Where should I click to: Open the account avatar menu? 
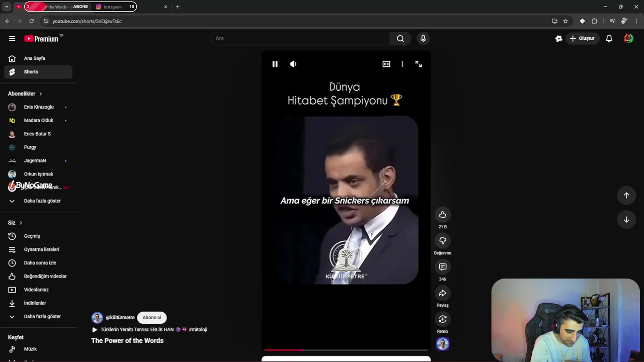click(x=628, y=39)
